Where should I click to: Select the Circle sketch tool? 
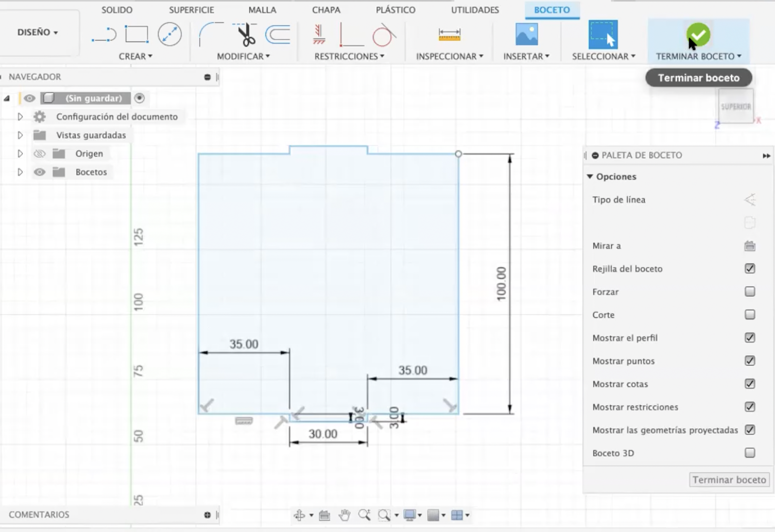(170, 34)
